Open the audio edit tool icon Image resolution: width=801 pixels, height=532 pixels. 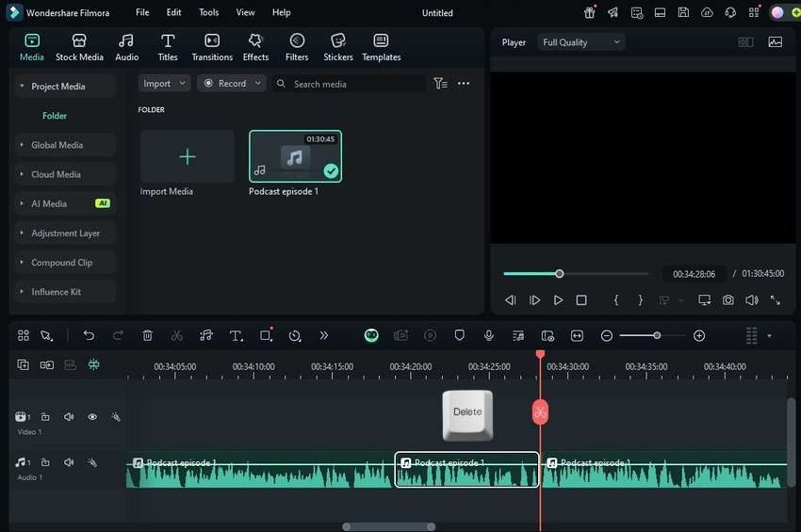(x=206, y=335)
